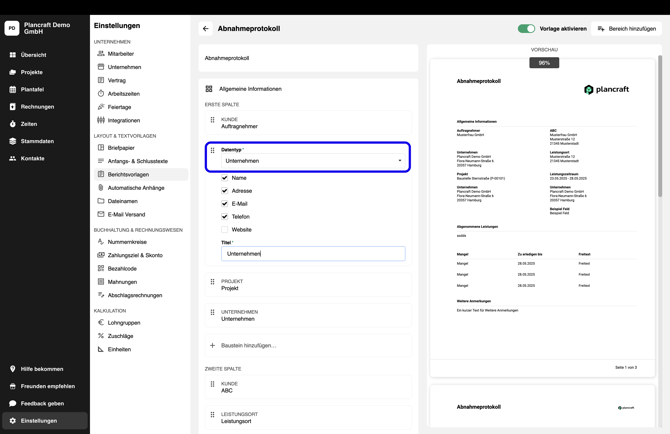
Task: Expand the Unternehmen block below Projekt
Action: [308, 315]
